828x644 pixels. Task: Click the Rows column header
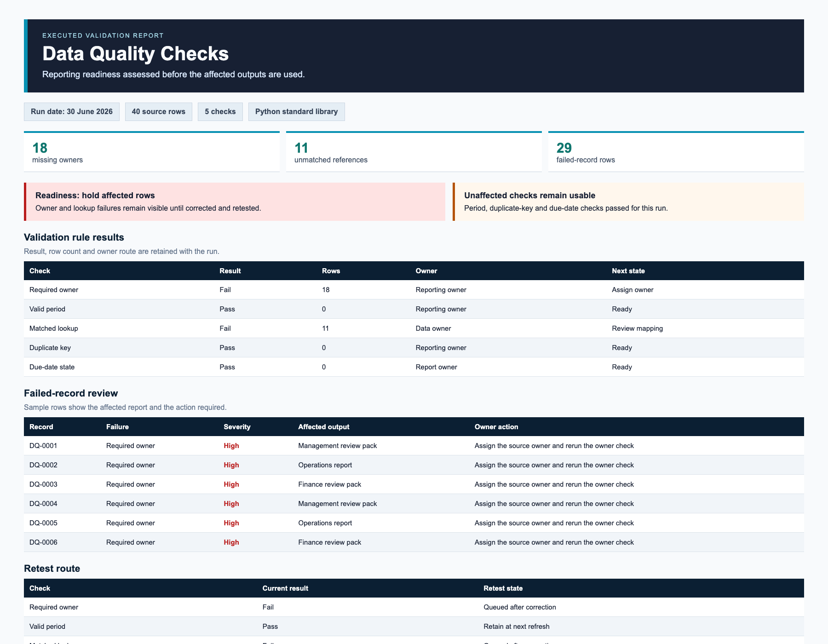tap(331, 271)
